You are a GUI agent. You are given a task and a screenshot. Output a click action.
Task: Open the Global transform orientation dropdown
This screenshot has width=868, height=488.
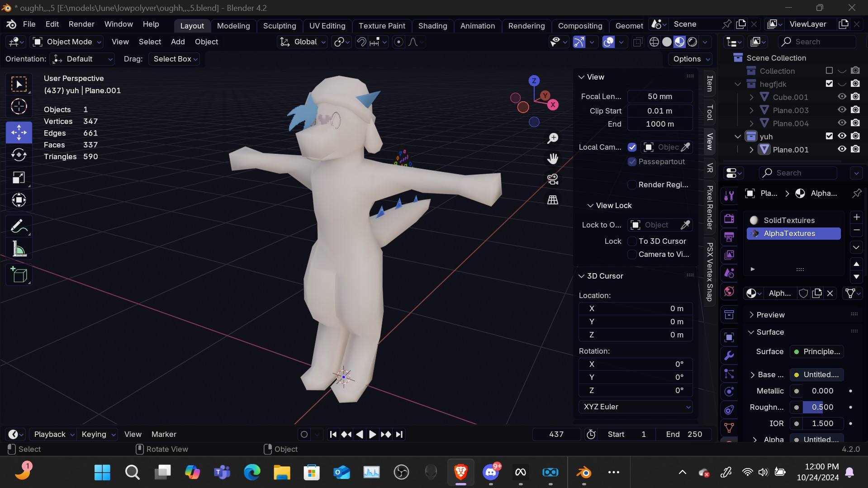click(x=302, y=42)
